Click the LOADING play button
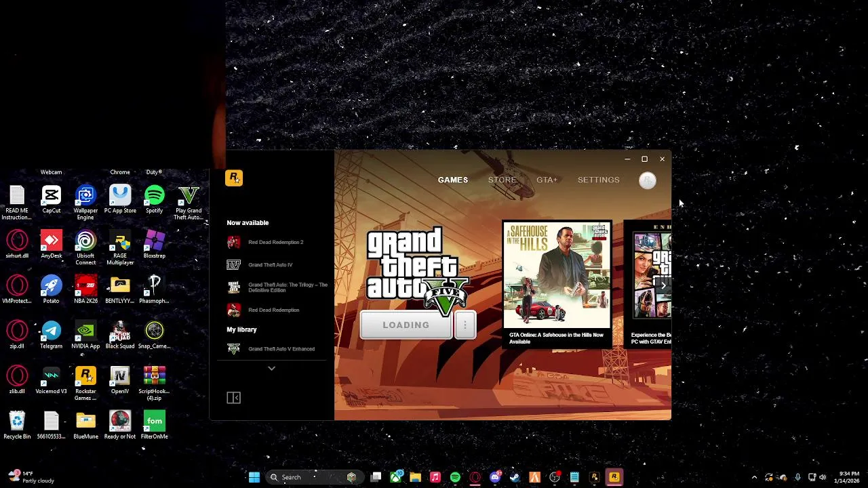Screen dimensions: 868x488 tap(406, 325)
